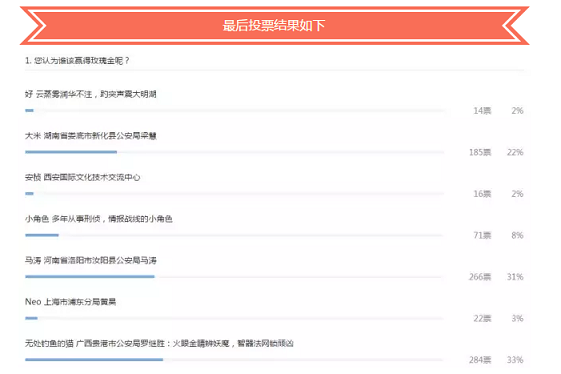Click the 71票 vote count
This screenshot has width=561, height=374.
tap(482, 235)
